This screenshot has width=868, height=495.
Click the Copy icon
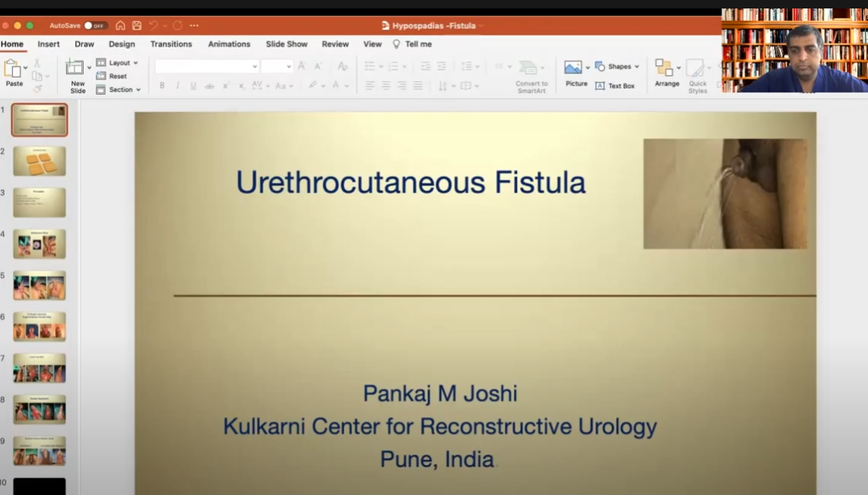click(37, 76)
